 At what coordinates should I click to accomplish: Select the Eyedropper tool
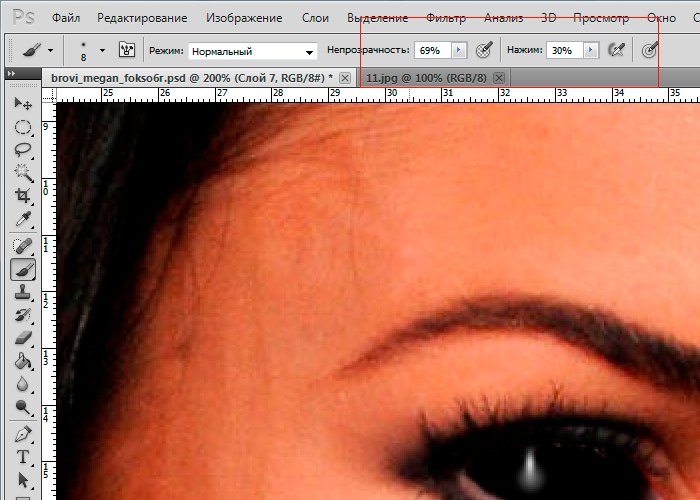[22, 219]
